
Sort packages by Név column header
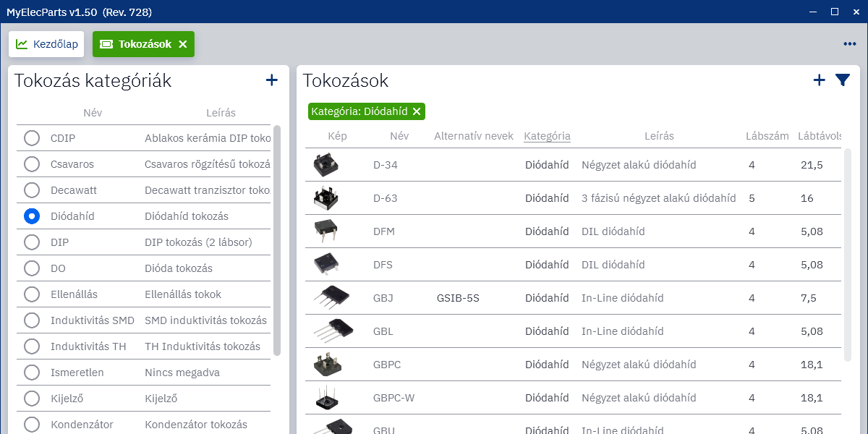coord(399,136)
